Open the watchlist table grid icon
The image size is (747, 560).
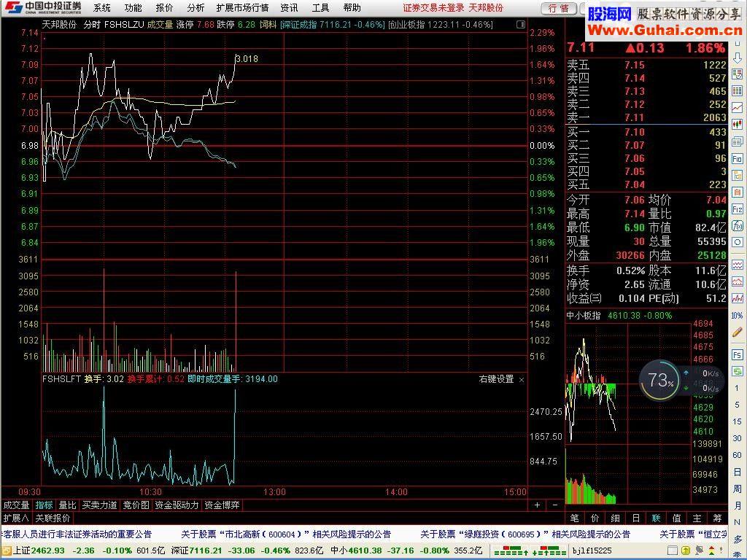click(737, 90)
